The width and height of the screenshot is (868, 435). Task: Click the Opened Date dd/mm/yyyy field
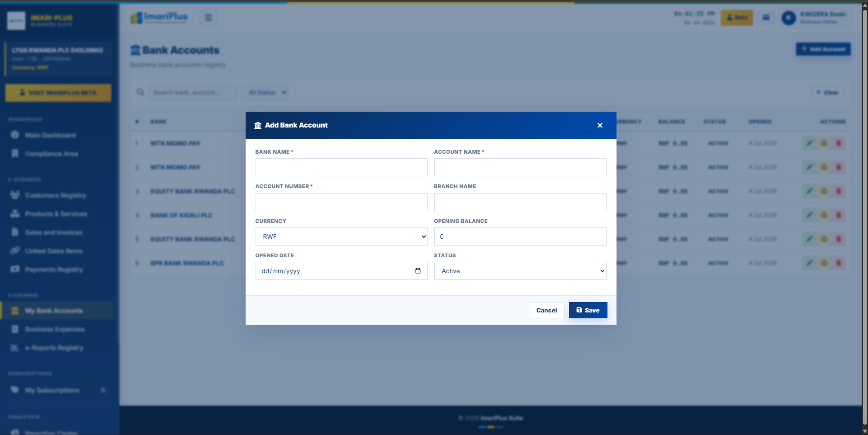[x=342, y=271]
